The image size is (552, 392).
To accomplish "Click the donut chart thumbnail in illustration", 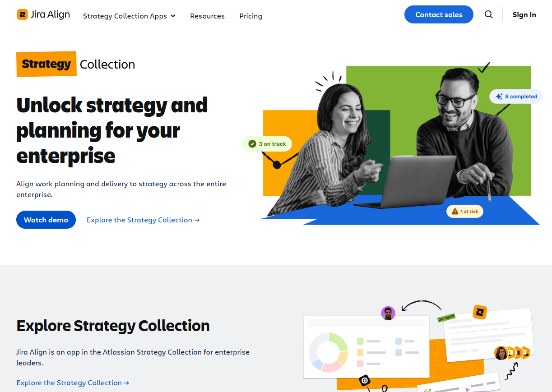I will click(x=328, y=352).
